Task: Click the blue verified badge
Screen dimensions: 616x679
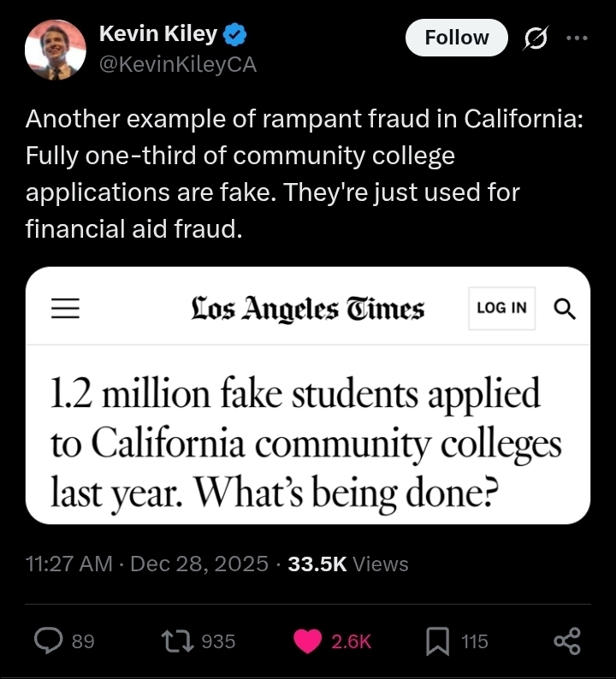Action: tap(236, 35)
